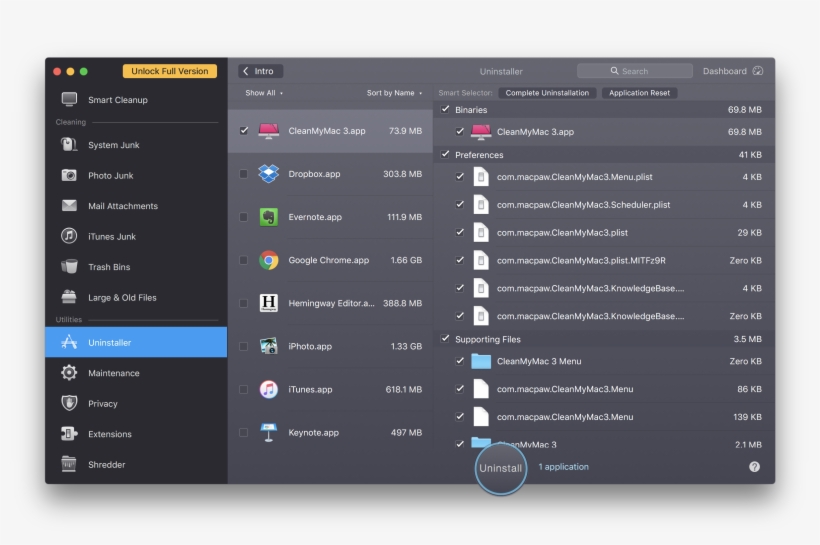Uncheck the Scheduler.plist checkbox
Screen dimensions: 820x545
[460, 205]
